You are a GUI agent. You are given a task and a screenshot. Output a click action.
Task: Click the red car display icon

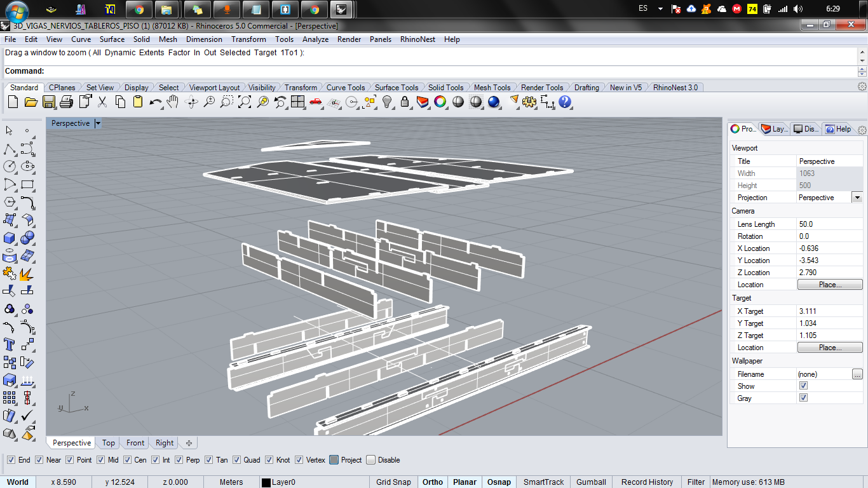(316, 102)
